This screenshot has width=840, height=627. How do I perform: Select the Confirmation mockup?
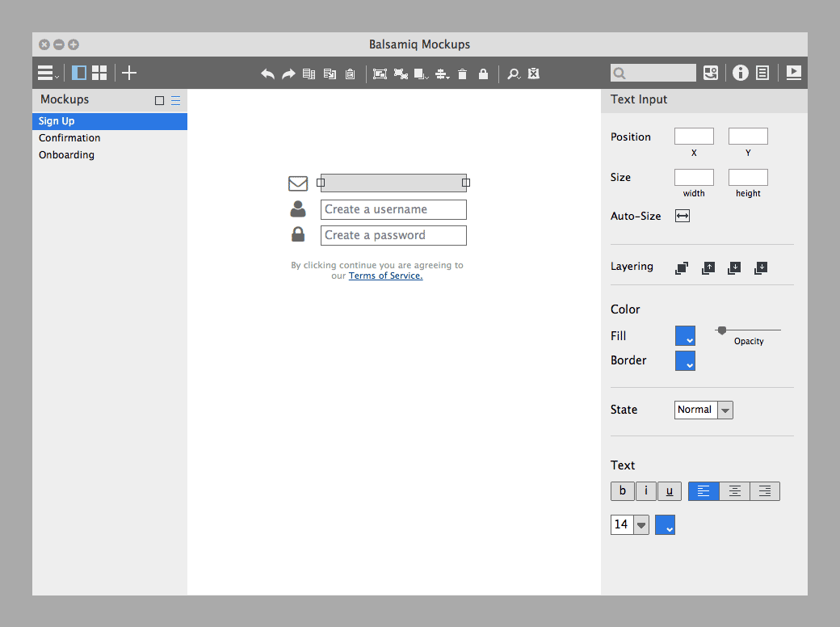coord(69,137)
